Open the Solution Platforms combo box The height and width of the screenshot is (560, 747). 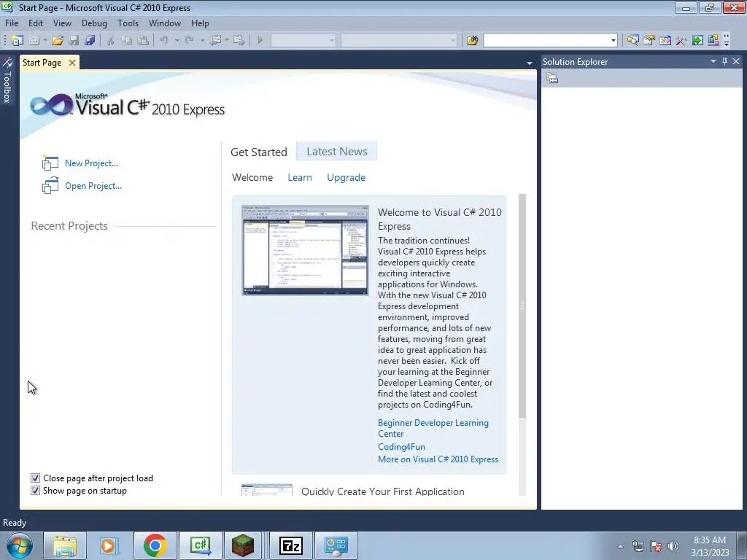click(x=399, y=41)
